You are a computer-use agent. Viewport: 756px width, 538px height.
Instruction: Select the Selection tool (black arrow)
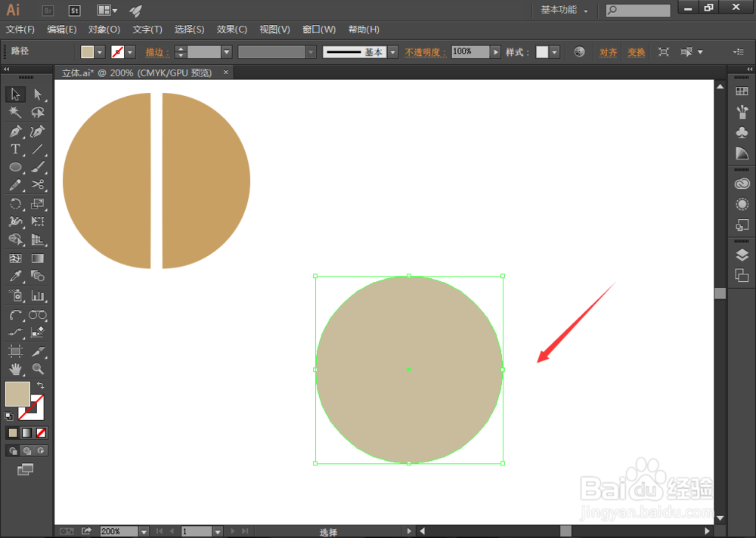coord(15,94)
